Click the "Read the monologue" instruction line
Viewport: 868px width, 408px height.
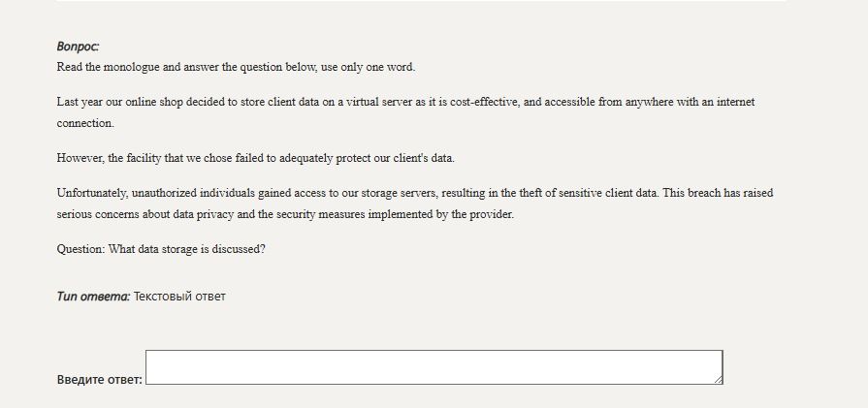click(236, 68)
